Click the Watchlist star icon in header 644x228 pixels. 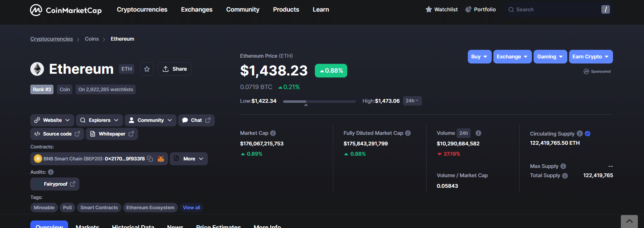point(429,10)
